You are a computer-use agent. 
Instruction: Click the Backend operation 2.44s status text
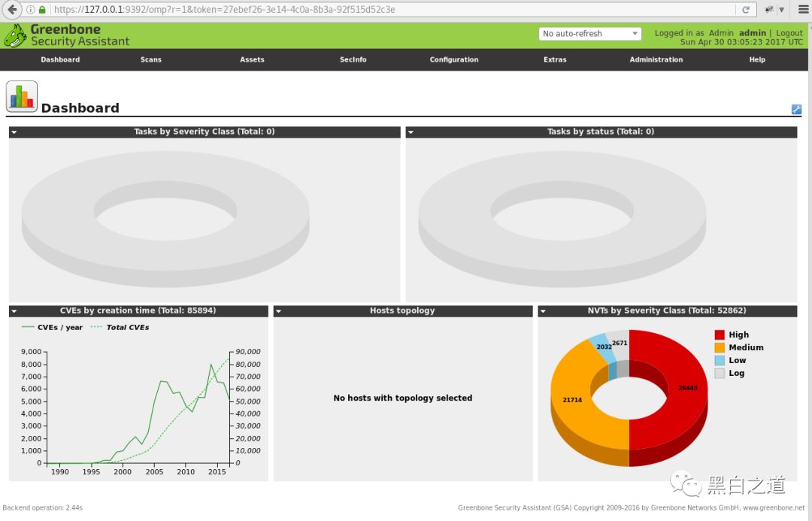[x=42, y=507]
